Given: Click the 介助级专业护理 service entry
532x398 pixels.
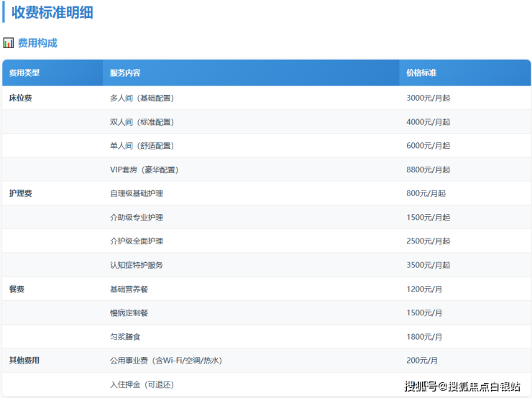Looking at the screenshot, I should pos(137,217).
